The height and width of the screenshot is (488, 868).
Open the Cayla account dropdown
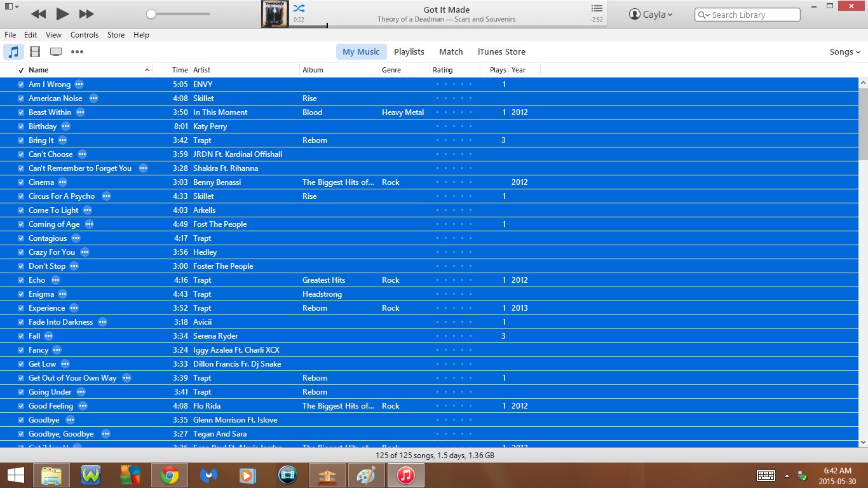click(x=651, y=14)
